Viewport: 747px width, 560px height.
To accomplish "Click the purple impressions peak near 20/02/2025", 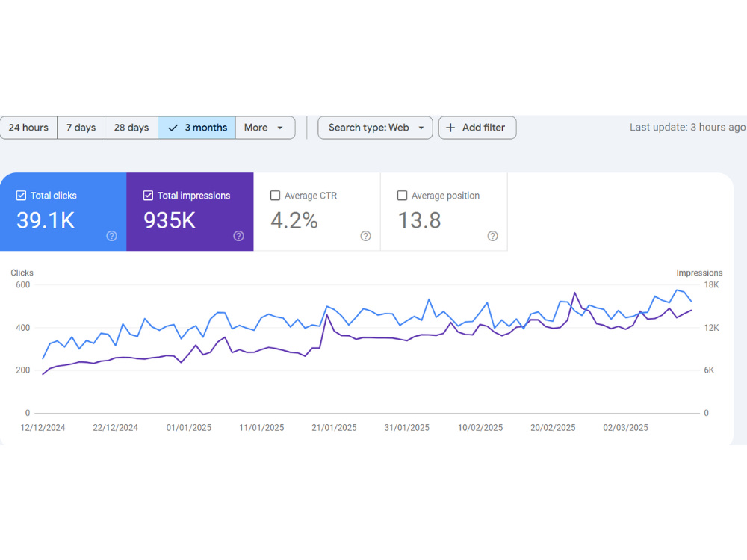I will 575,293.
